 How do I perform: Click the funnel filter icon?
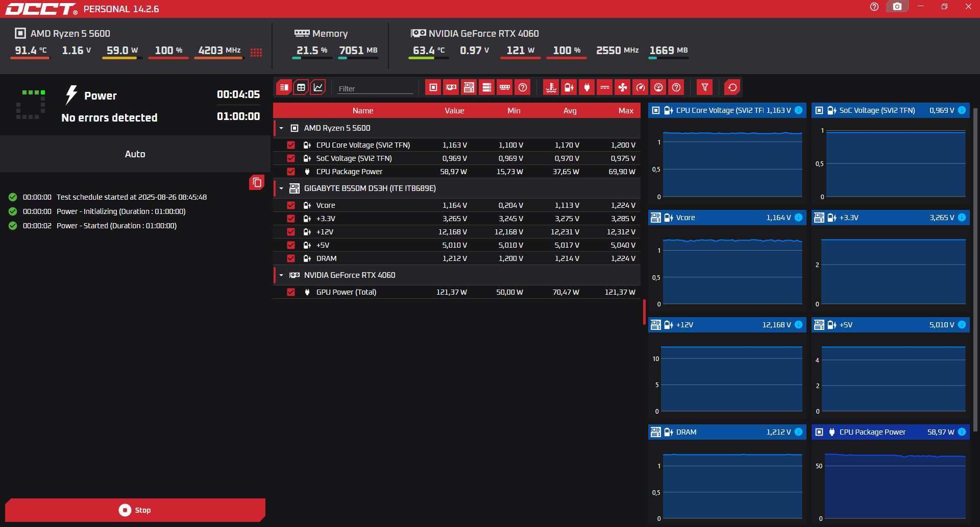(x=705, y=87)
